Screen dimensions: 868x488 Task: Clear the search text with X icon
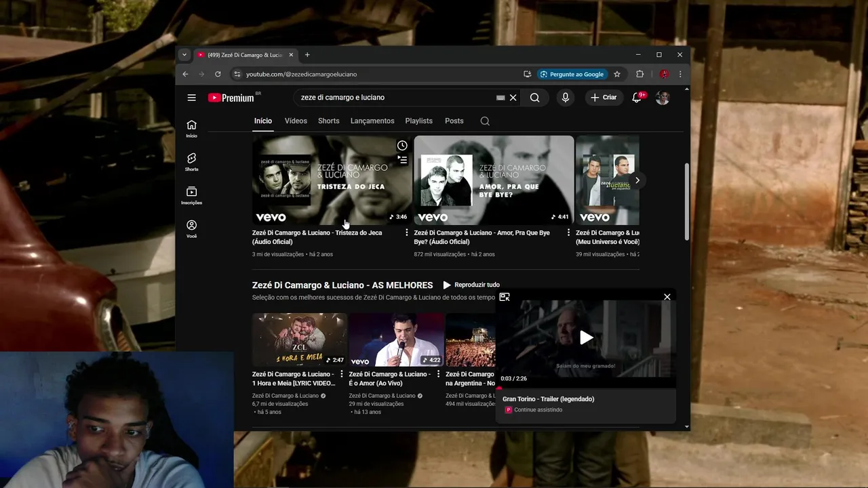[513, 98]
